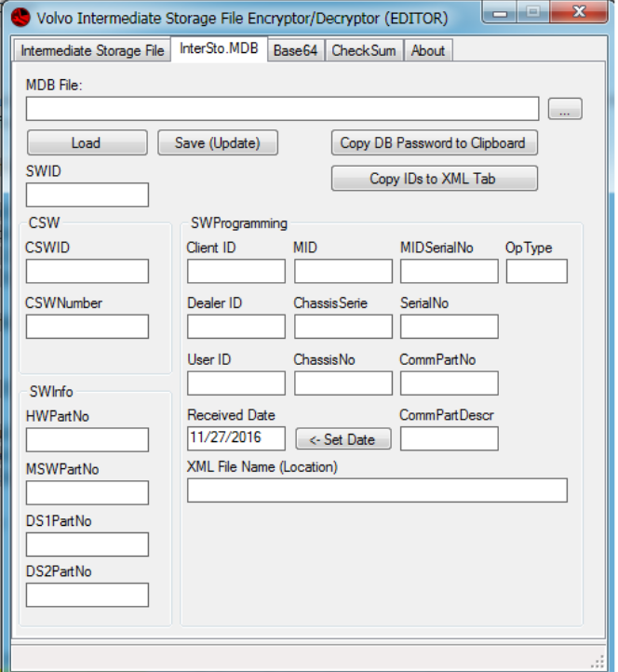The width and height of the screenshot is (618, 672).
Task: Focus the SWID text box
Action: coord(87,195)
